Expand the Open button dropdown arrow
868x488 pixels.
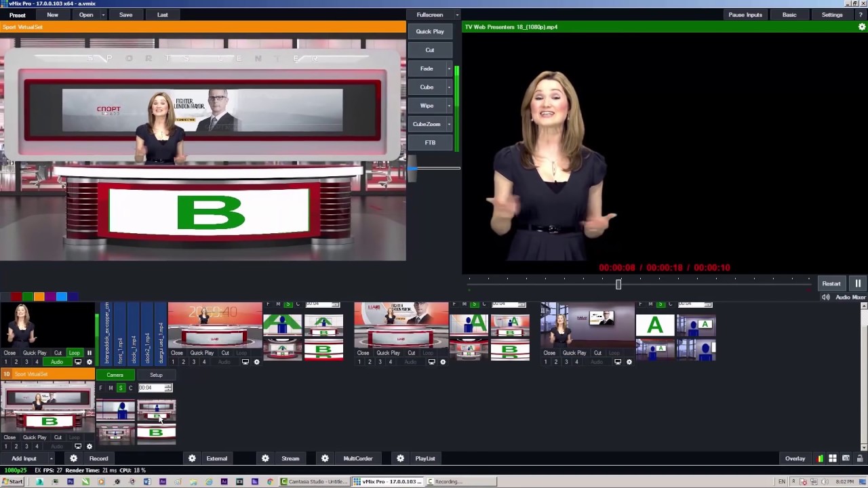coord(103,15)
